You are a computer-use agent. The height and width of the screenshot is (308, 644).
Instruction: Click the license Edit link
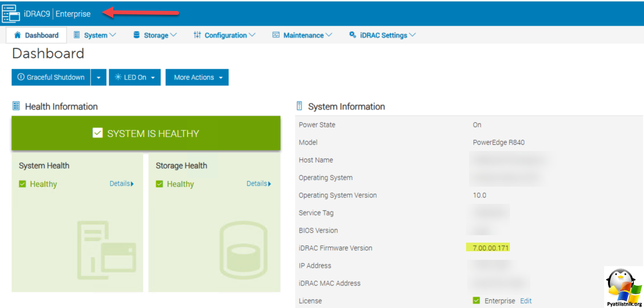[x=526, y=301]
